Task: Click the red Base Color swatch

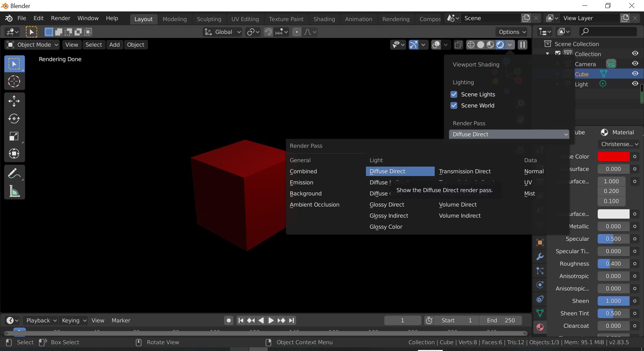Action: point(613,157)
